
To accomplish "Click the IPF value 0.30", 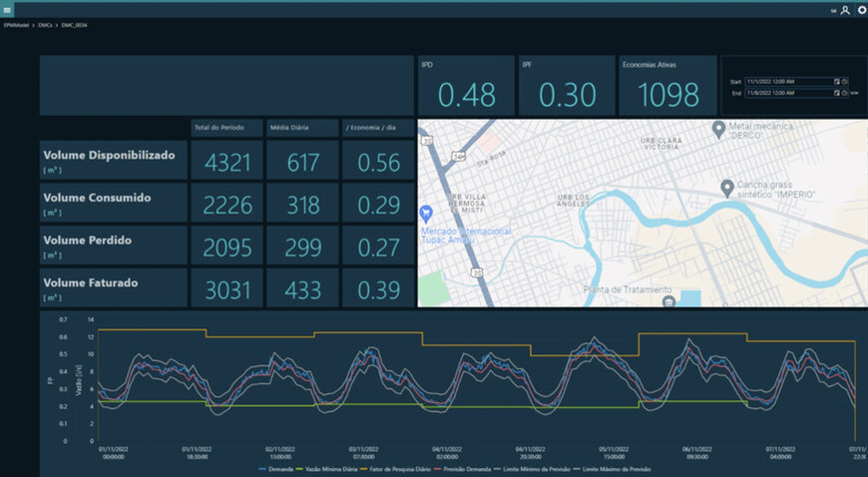I will coord(568,95).
